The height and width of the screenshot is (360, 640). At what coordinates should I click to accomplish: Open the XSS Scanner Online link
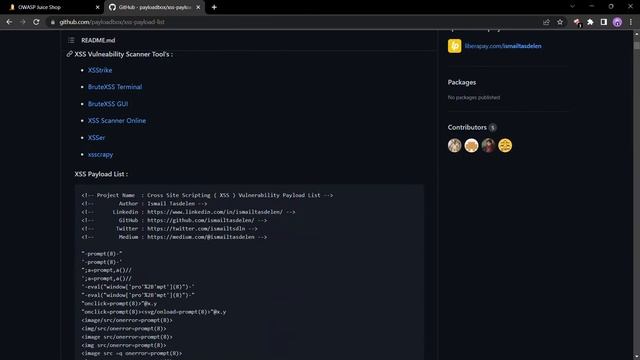pyautogui.click(x=117, y=120)
